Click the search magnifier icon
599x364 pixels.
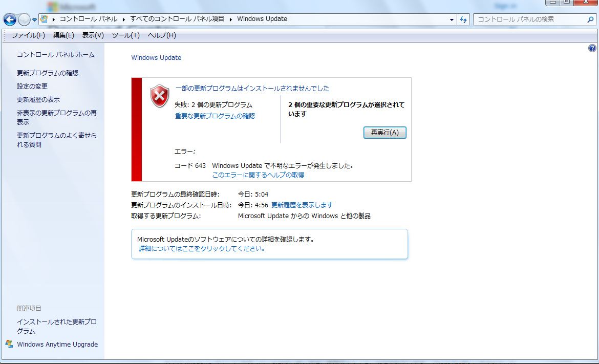[x=590, y=19]
